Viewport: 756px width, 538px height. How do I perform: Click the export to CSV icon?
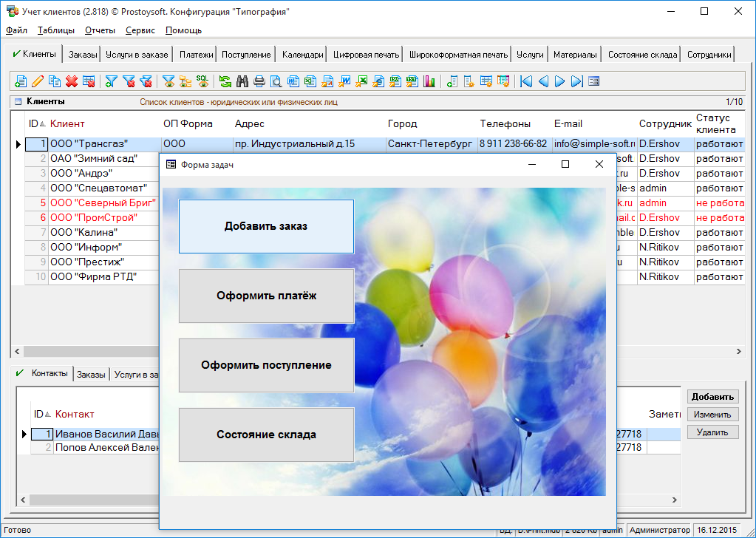[x=395, y=81]
